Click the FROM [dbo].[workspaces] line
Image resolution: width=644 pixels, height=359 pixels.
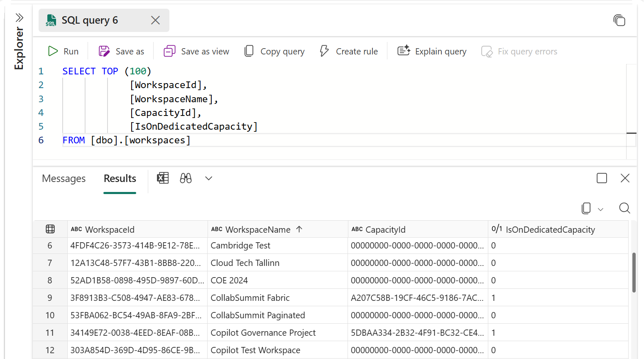click(x=126, y=140)
